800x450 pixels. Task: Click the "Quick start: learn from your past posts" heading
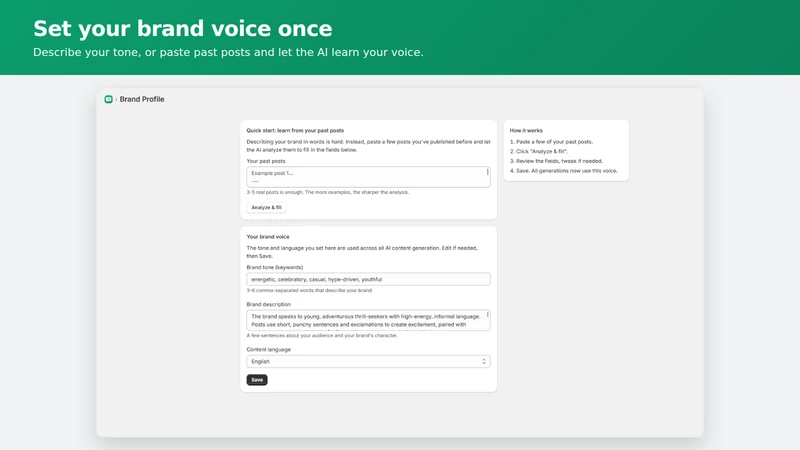tap(295, 131)
